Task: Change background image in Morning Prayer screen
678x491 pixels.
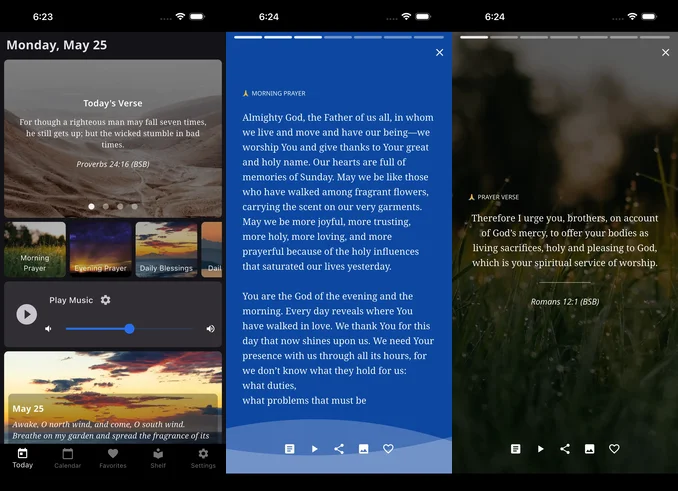Action: [x=364, y=449]
